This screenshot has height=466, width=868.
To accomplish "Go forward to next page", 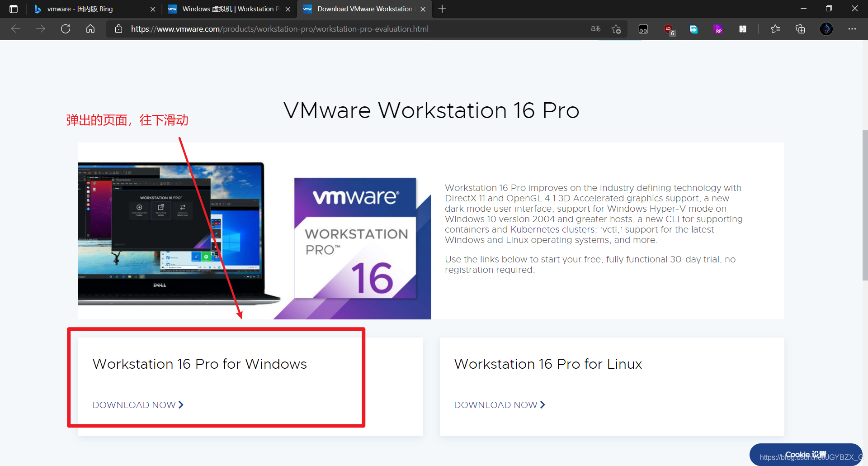I will click(x=41, y=29).
